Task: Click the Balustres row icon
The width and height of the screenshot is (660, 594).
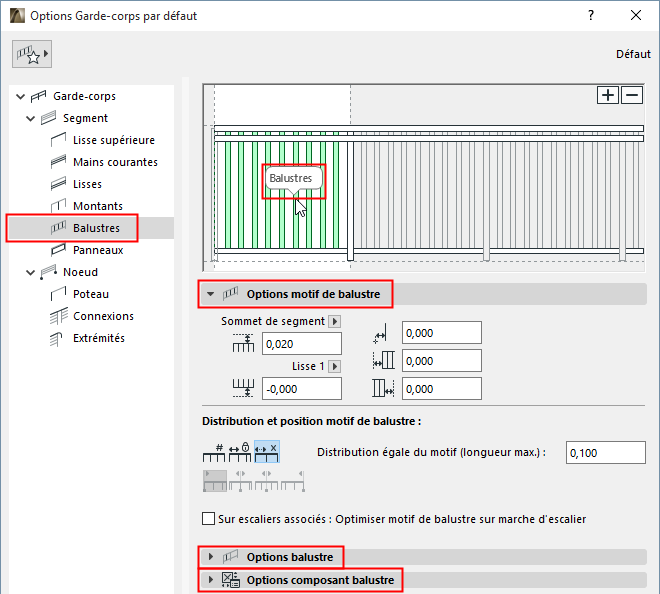Action: tap(58, 228)
